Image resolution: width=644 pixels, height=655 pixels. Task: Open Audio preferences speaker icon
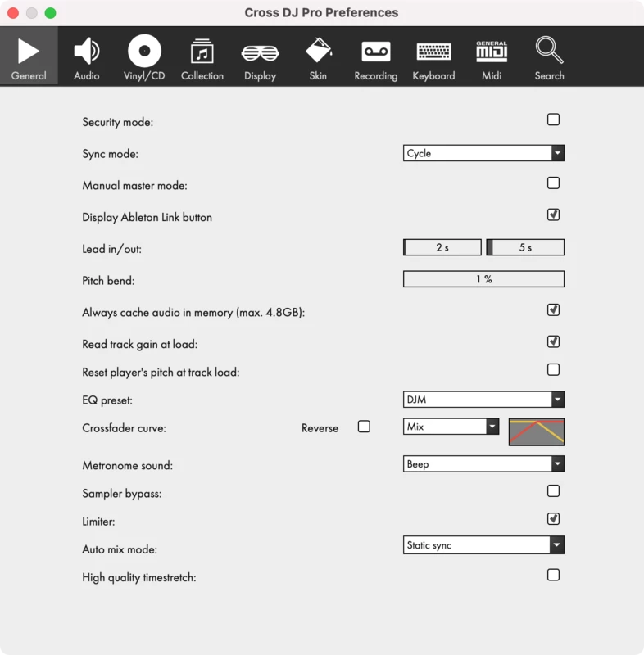(x=87, y=52)
